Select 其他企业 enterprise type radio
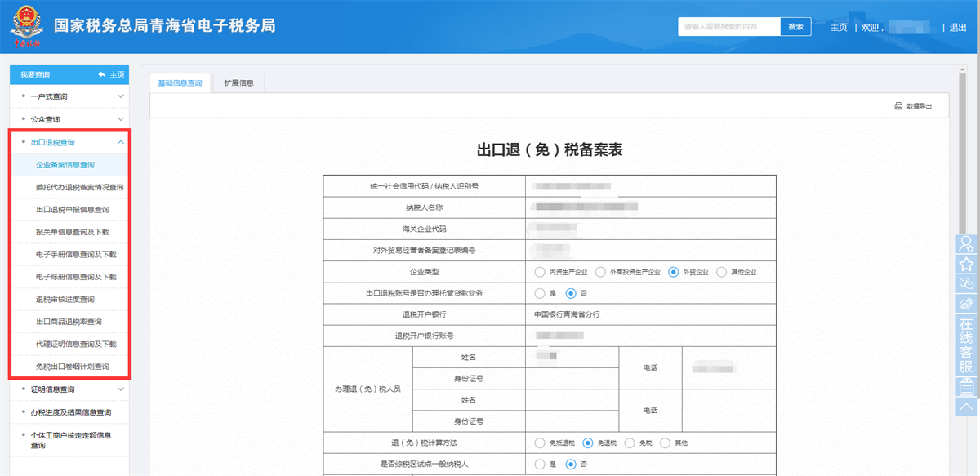This screenshot has width=980, height=476. [x=721, y=272]
